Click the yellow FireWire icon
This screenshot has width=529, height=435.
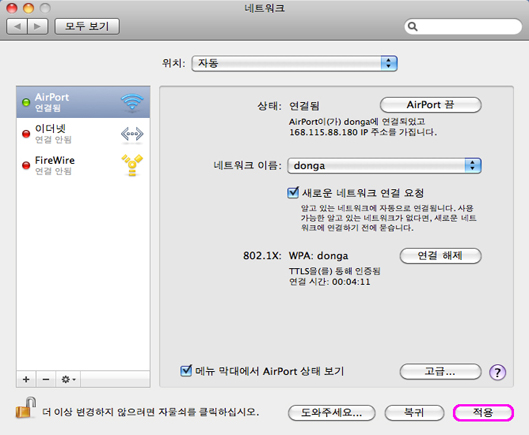132,165
